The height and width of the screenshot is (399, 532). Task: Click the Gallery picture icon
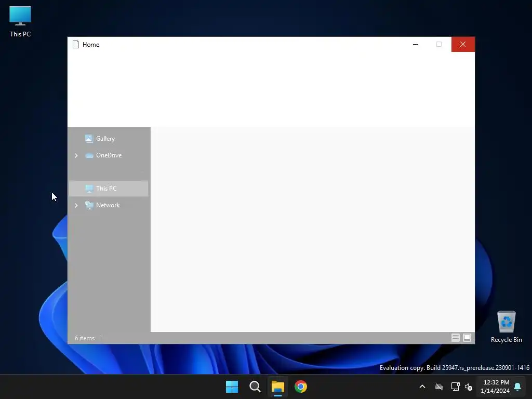[89, 138]
